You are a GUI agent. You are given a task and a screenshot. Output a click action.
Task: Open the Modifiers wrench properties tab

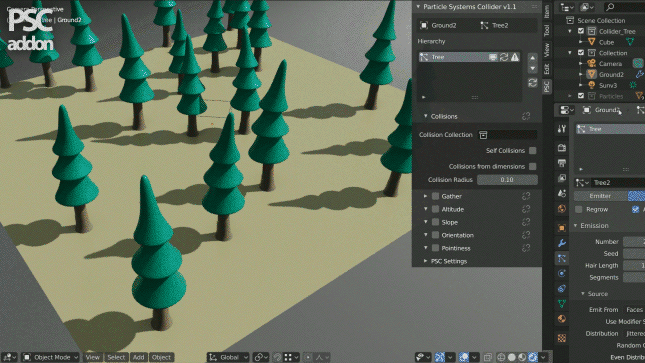tap(561, 243)
